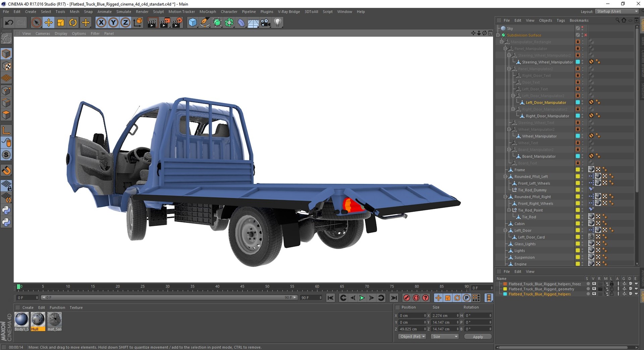Select the Live Selection tool
This screenshot has width=644, height=350.
(x=36, y=22)
